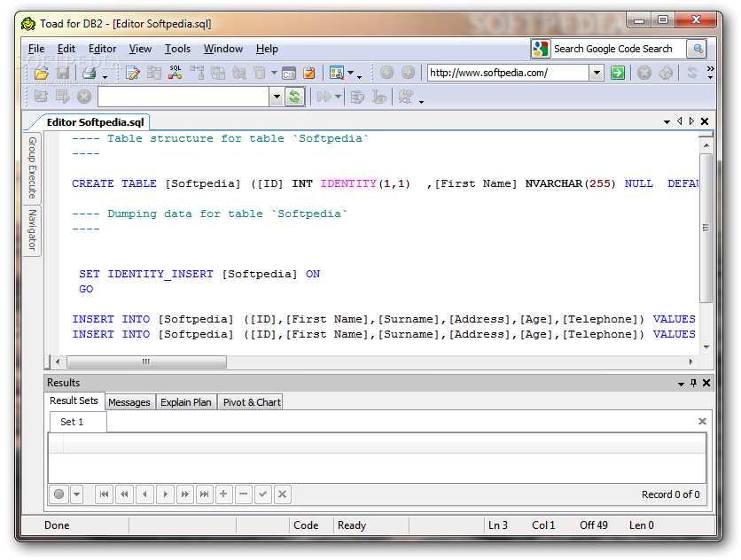Open the connection combo box dropdown

tap(277, 97)
